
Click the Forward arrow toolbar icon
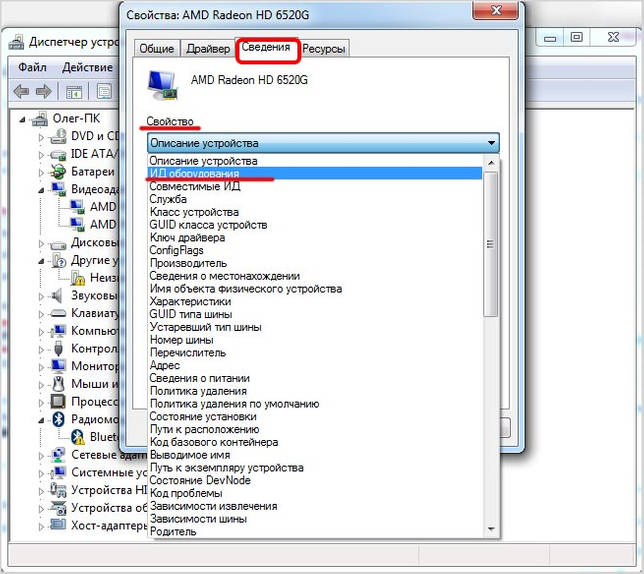pos(44,91)
